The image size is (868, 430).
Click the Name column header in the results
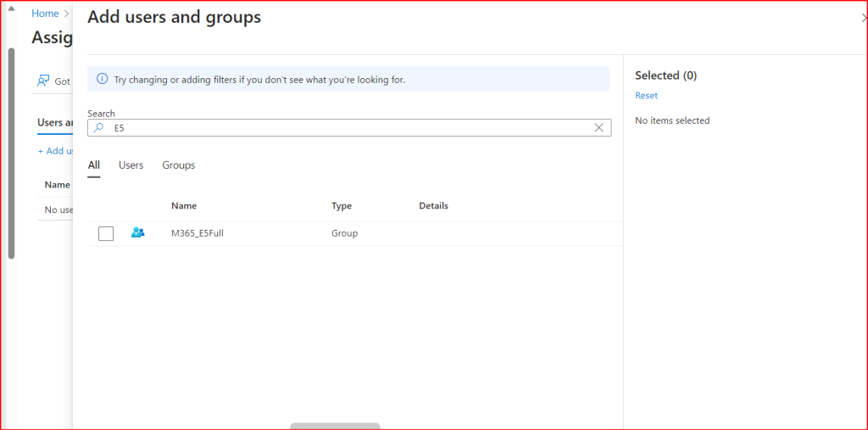click(x=184, y=206)
